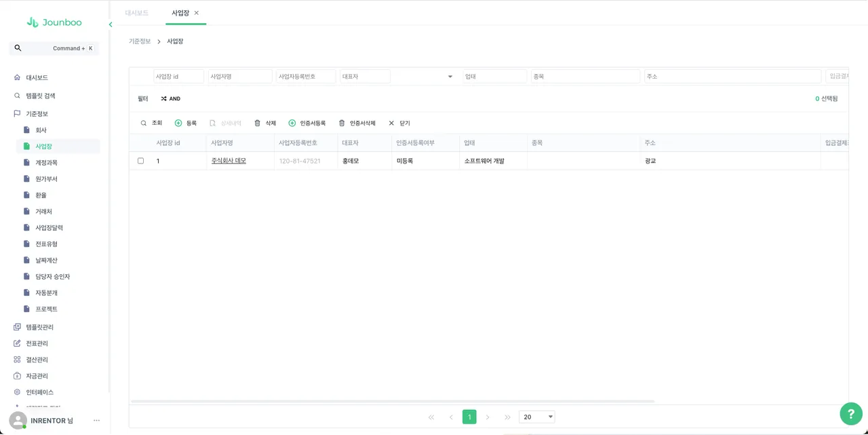Image resolution: width=868 pixels, height=435 pixels.
Task: Click the 주소 filter input
Action: point(732,77)
